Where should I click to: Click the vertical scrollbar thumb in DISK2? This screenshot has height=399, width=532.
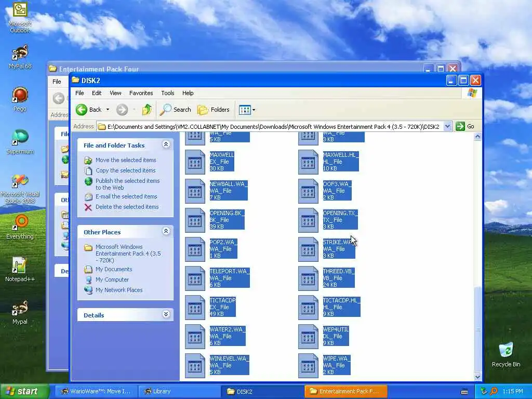coord(478,329)
